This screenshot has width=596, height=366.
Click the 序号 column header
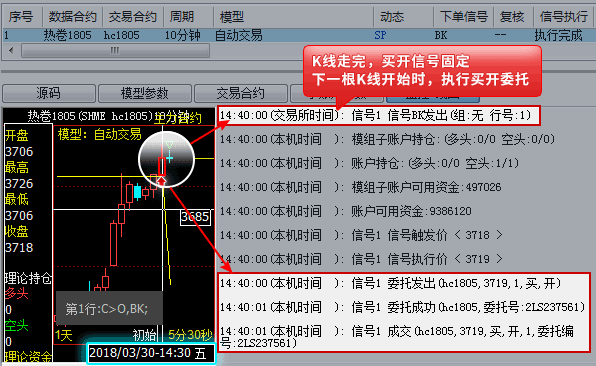22,17
